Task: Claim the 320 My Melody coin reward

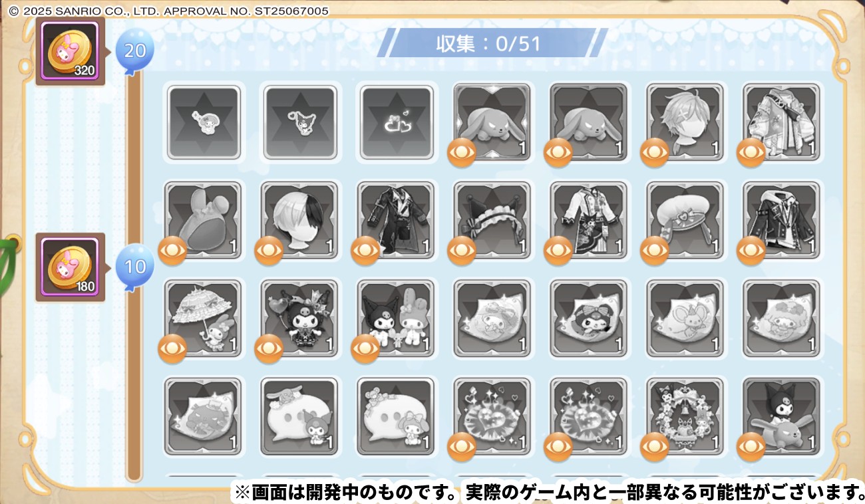Action: click(x=71, y=51)
